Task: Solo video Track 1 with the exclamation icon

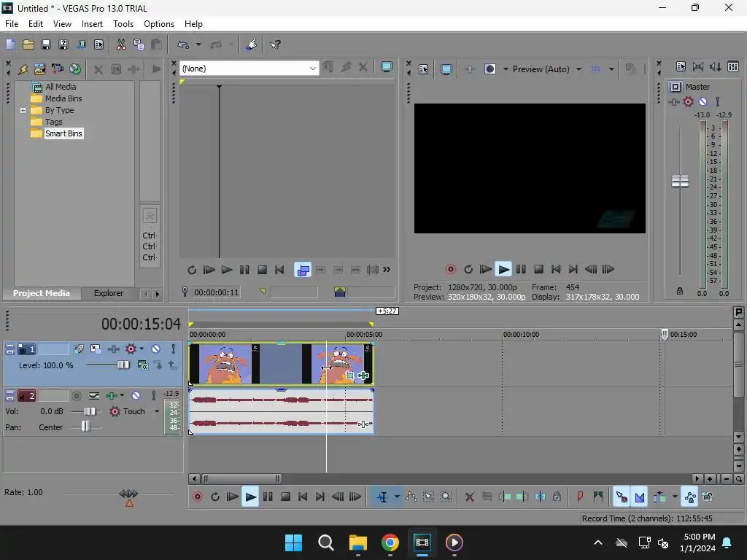Action: 174,349
